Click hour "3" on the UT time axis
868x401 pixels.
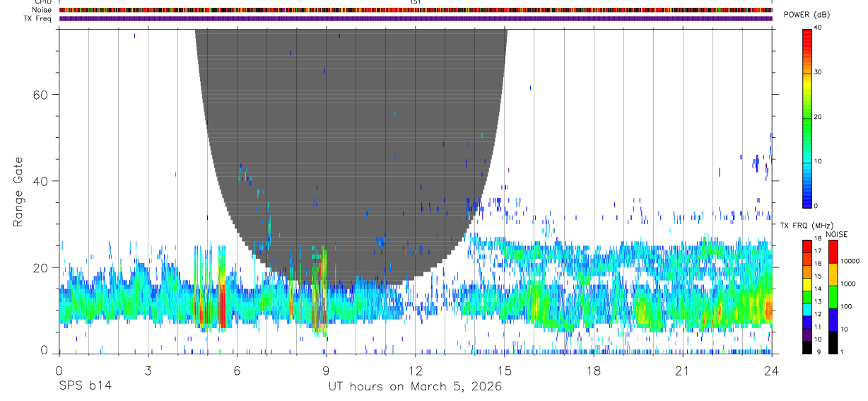tap(148, 371)
